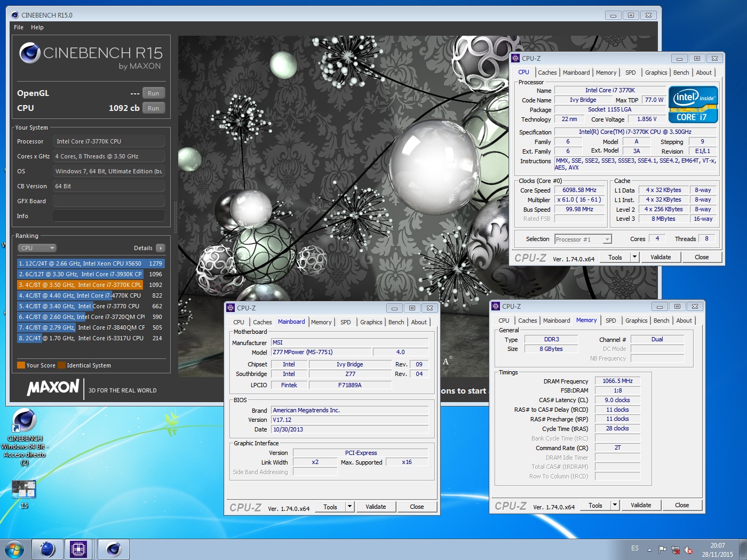Viewport: 747px width, 560px height.
Task: Open Tools dropdown arrow in CPU-Z Memory window
Action: click(615, 506)
